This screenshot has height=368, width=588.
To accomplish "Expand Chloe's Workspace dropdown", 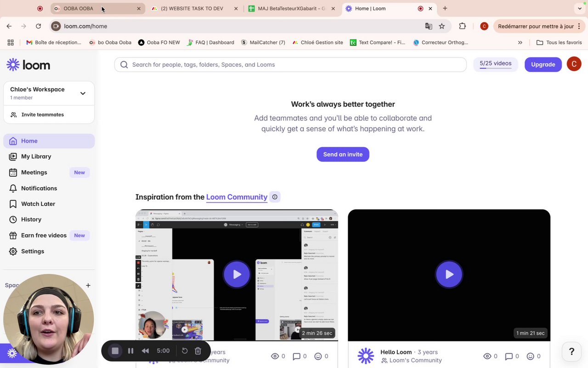I will tap(49, 93).
